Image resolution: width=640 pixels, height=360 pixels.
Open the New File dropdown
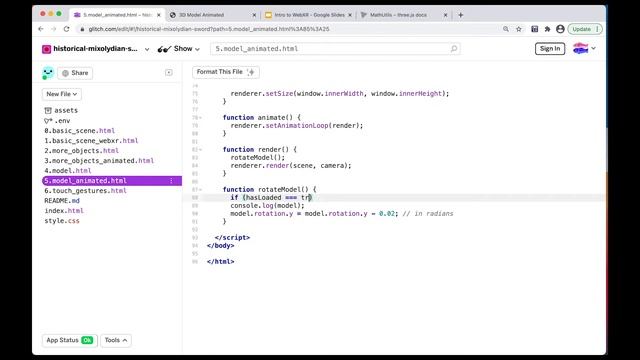[x=62, y=94]
